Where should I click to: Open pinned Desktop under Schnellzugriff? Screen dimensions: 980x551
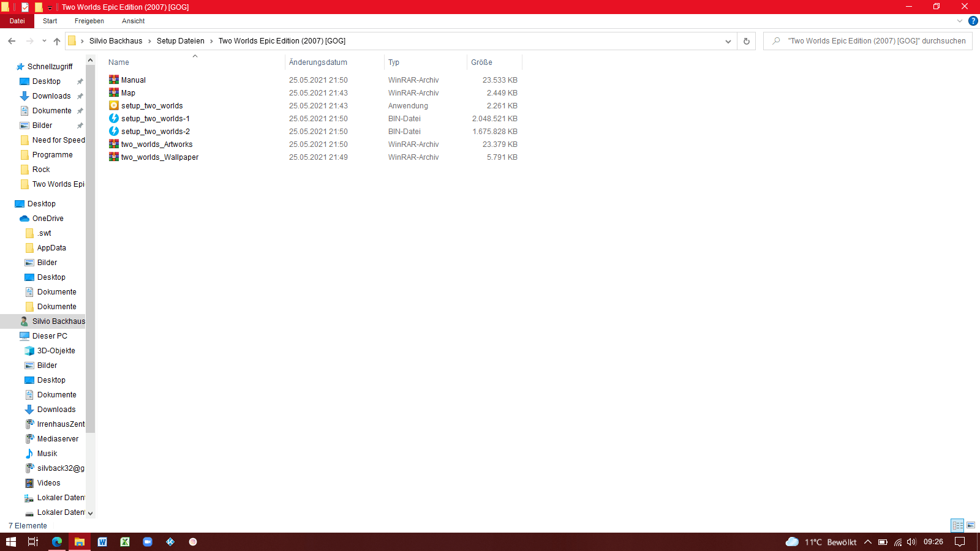(46, 81)
